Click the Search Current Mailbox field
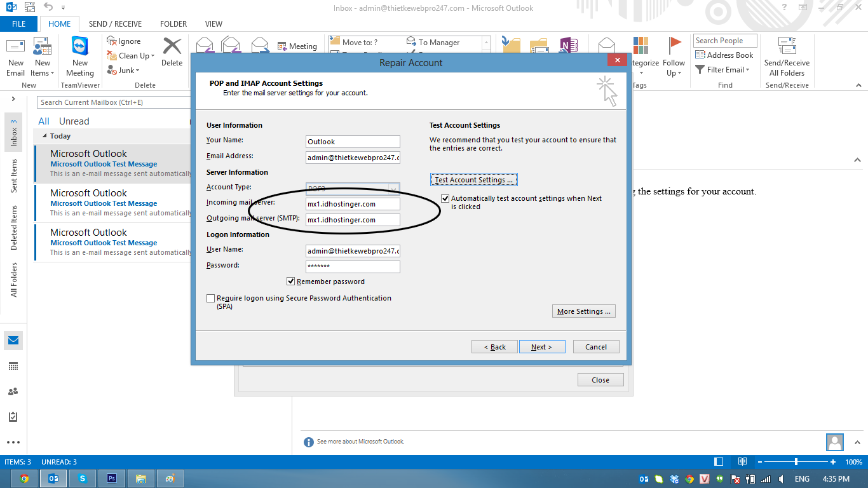This screenshot has width=868, height=488. point(113,102)
